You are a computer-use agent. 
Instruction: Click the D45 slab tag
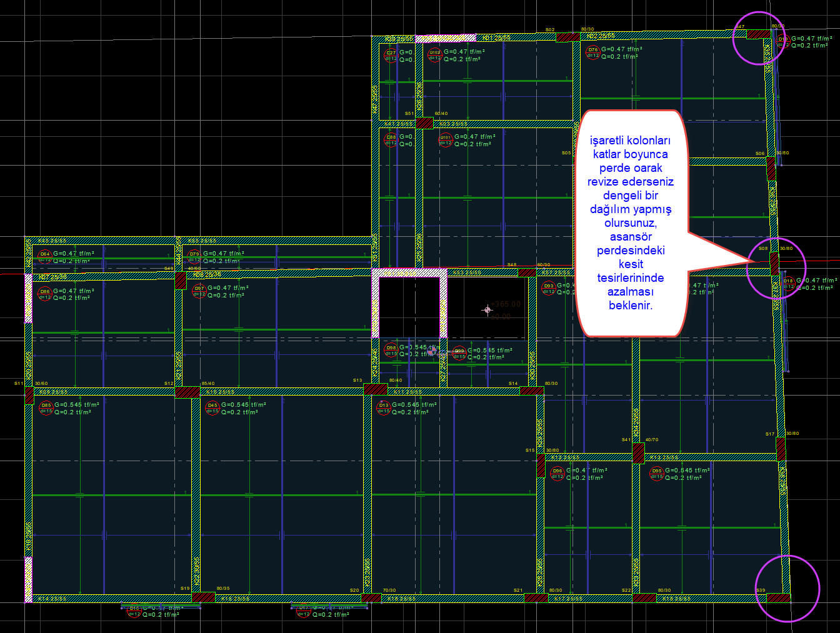click(212, 408)
